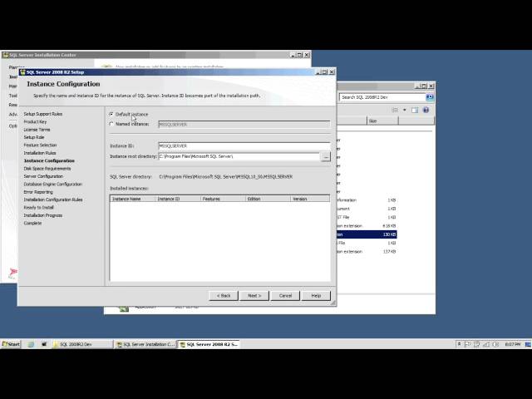Select the Error Reporting step
This screenshot has width=532, height=399.
[38, 192]
